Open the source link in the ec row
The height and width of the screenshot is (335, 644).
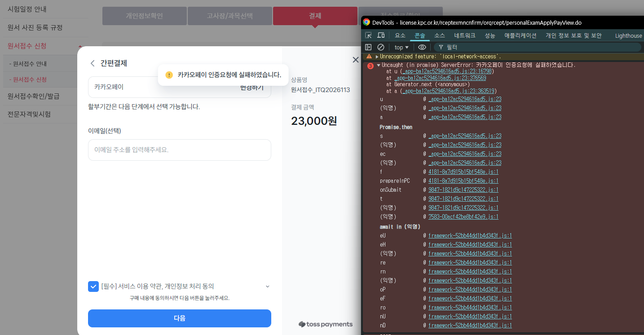(465, 154)
